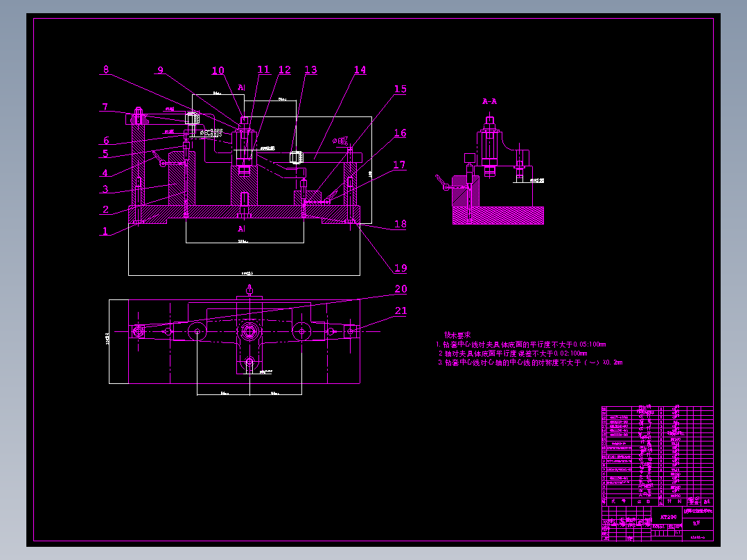Select part balloon number 13
Image resolution: width=747 pixels, height=560 pixels.
[x=310, y=70]
